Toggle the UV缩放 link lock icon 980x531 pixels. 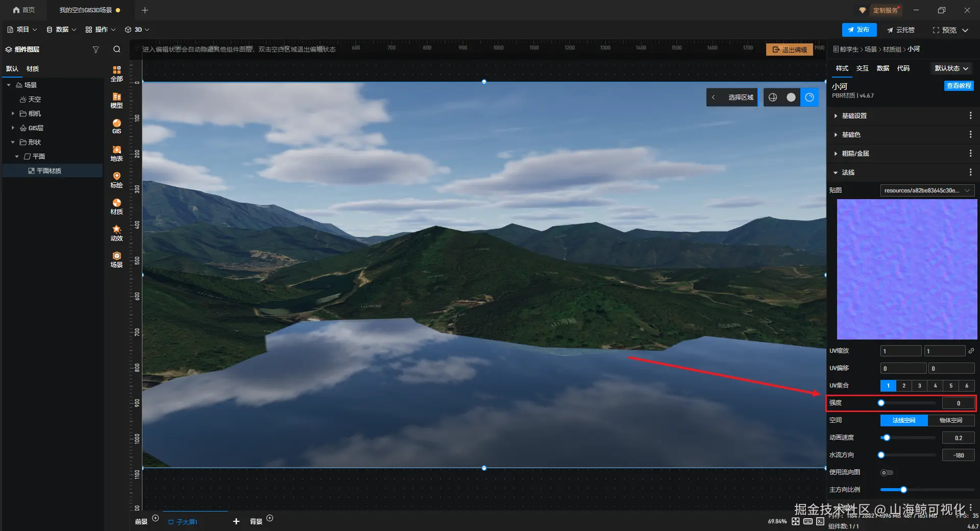(x=971, y=351)
